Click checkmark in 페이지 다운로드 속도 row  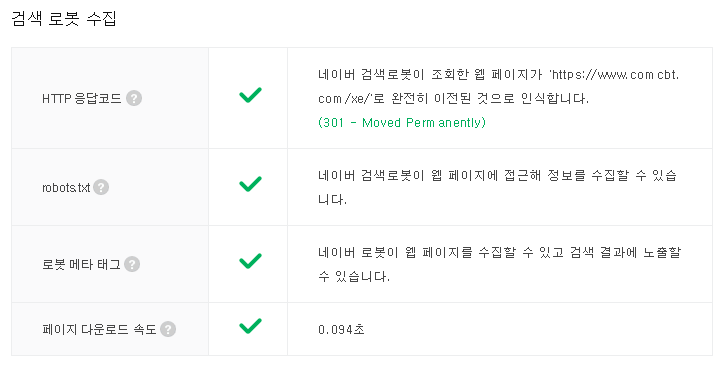pos(250,326)
